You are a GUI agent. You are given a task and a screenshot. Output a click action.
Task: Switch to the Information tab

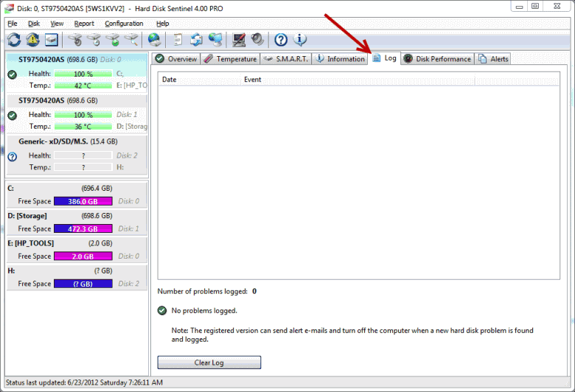click(340, 59)
